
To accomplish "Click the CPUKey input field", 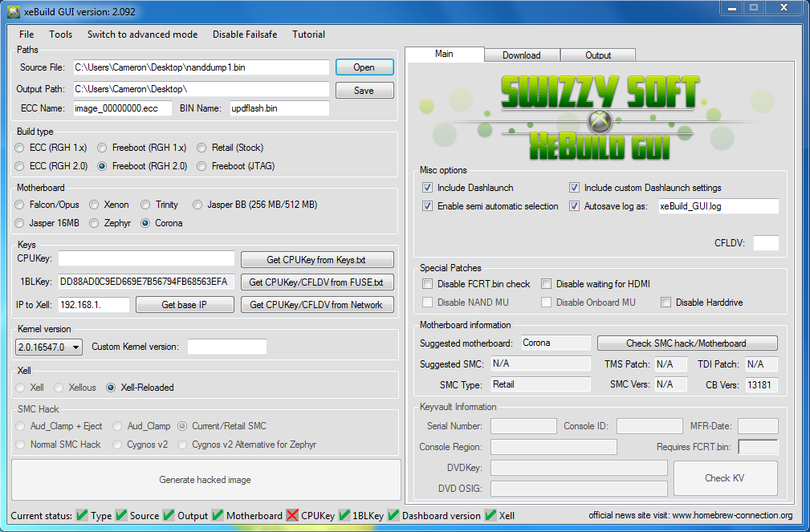I will (x=146, y=258).
